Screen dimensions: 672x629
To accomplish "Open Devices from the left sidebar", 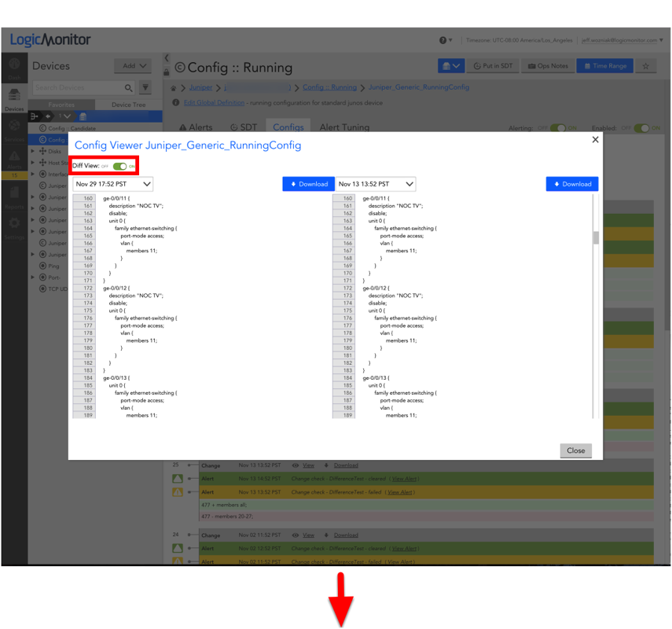I will (14, 99).
